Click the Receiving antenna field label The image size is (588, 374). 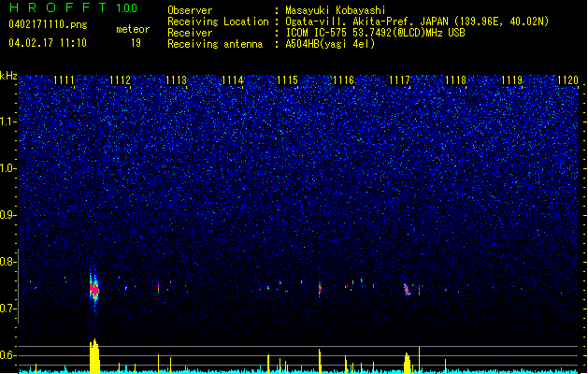pyautogui.click(x=215, y=44)
